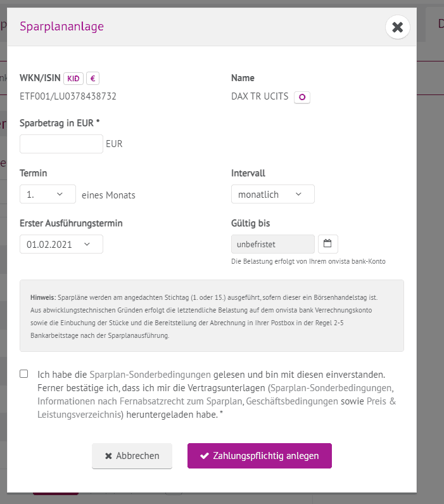Click the checkmark icon on the anlegen button

(x=205, y=456)
